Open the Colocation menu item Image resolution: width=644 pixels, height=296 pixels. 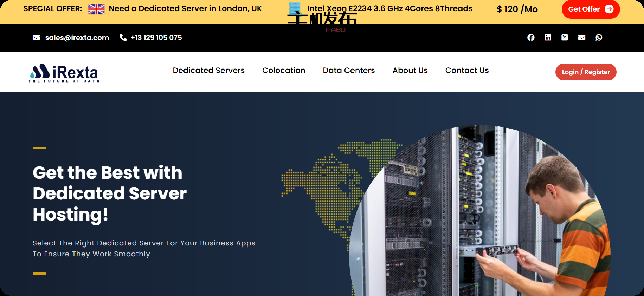point(284,71)
